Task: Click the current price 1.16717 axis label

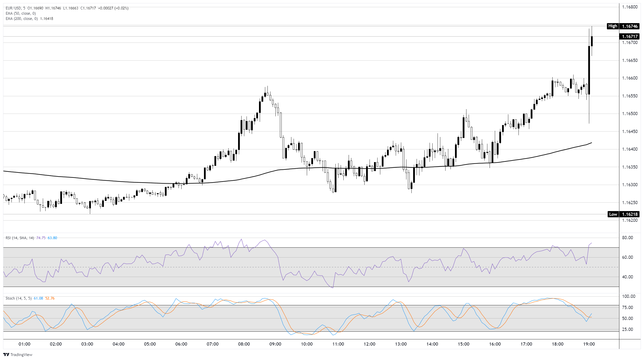Action: tap(630, 37)
